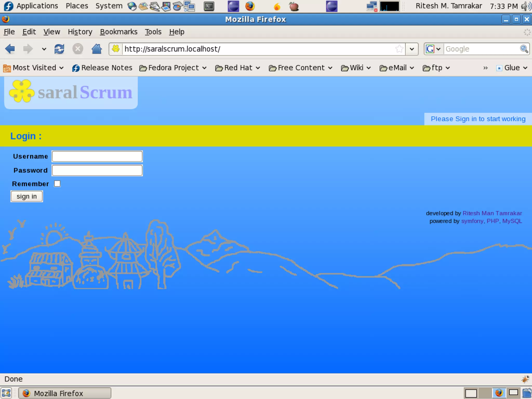This screenshot has width=532, height=399.
Task: Toggle the Remember checkbox
Action: coord(57,184)
